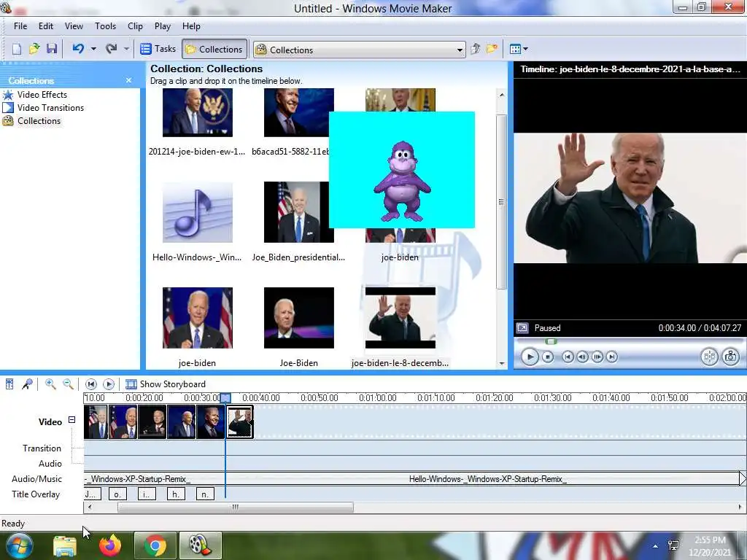This screenshot has height=560, width=747.
Task: Toggle the Collections pane button
Action: [x=214, y=49]
